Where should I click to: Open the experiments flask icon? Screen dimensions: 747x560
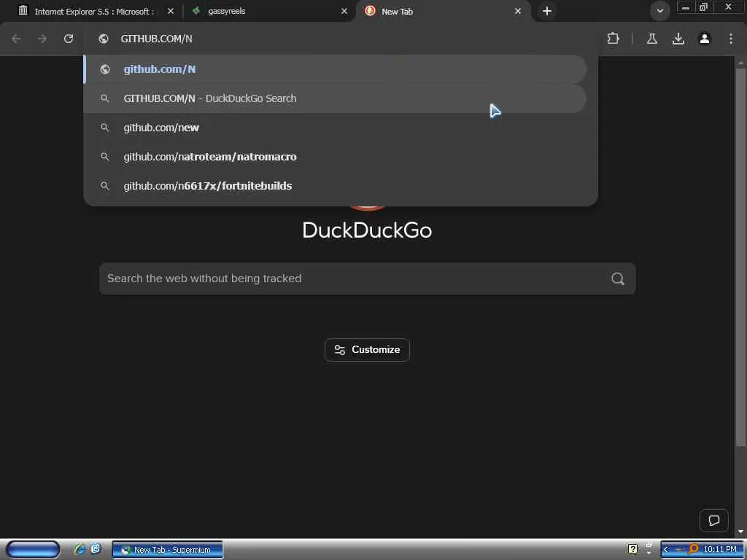(x=651, y=39)
